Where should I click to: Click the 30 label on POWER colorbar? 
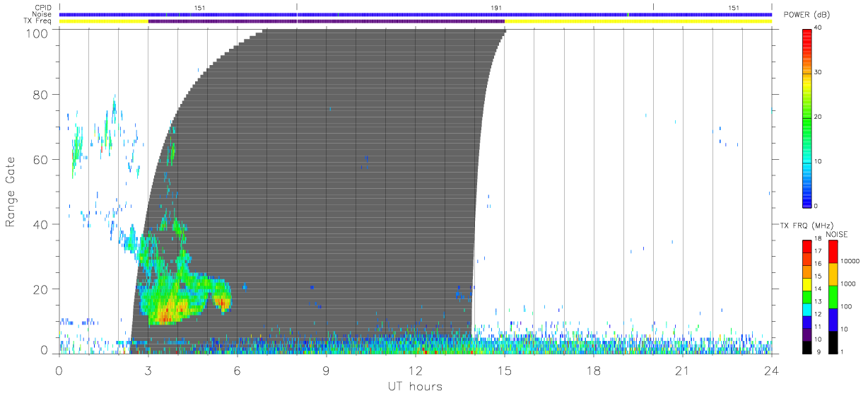point(818,72)
